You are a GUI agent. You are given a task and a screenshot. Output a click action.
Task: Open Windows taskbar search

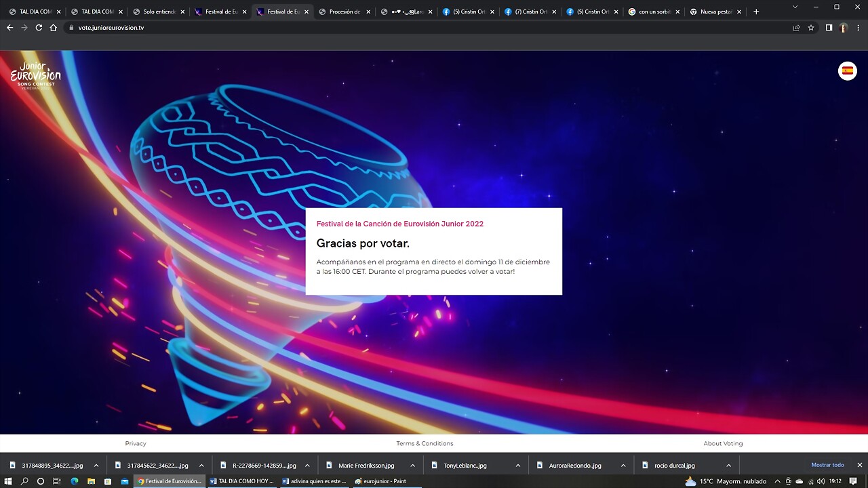click(24, 481)
